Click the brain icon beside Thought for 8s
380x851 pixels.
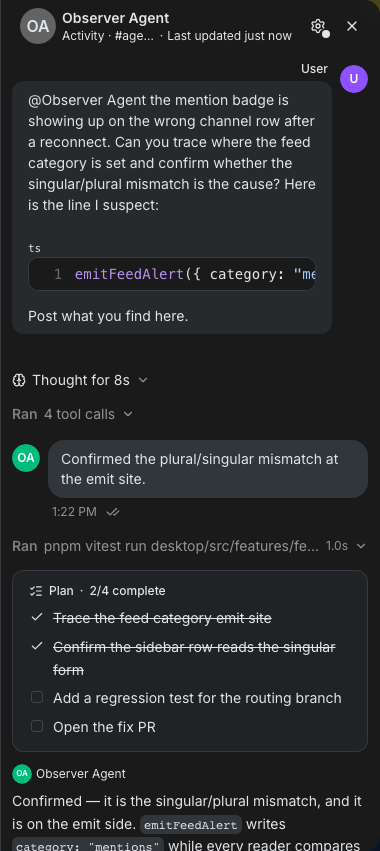point(19,380)
